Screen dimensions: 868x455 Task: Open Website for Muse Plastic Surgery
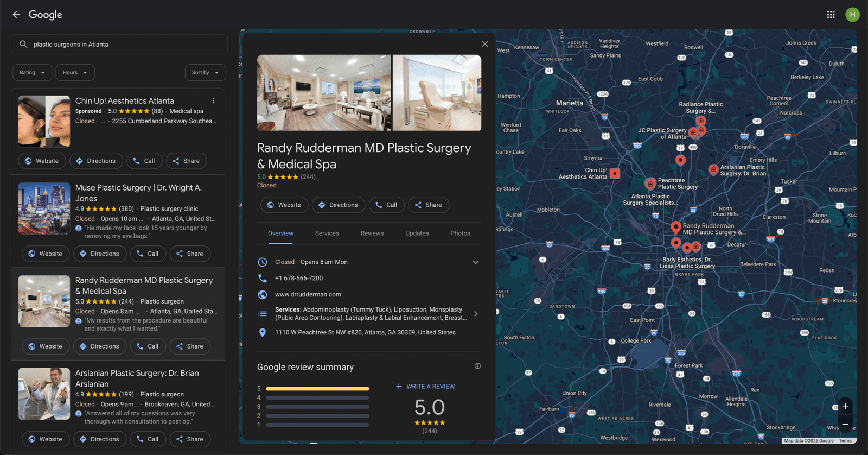(x=46, y=254)
